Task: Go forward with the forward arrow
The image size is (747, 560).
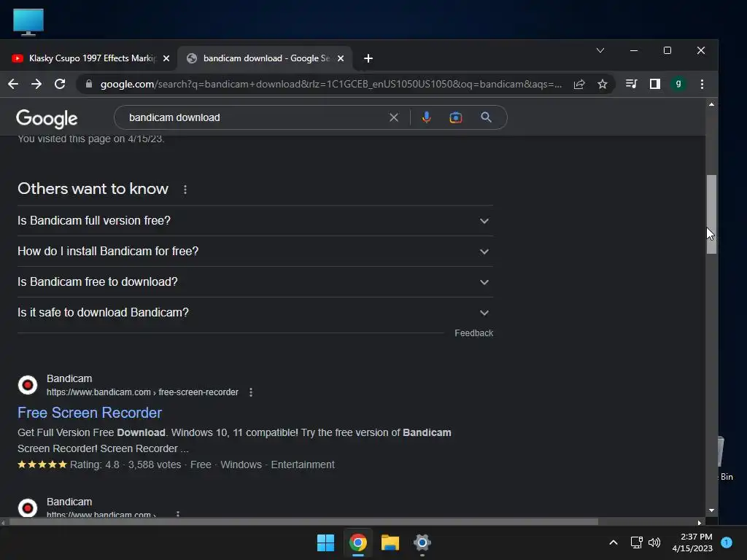Action: [x=36, y=85]
